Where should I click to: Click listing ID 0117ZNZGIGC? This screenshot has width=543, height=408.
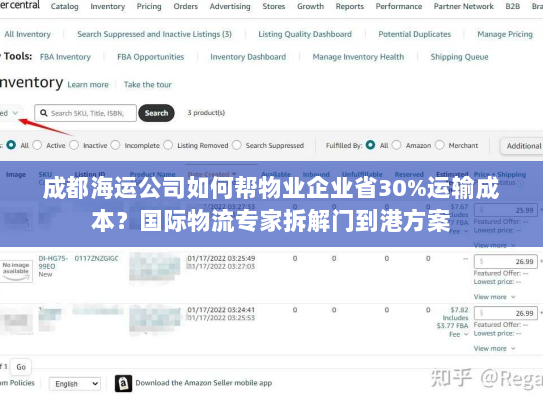click(x=97, y=258)
